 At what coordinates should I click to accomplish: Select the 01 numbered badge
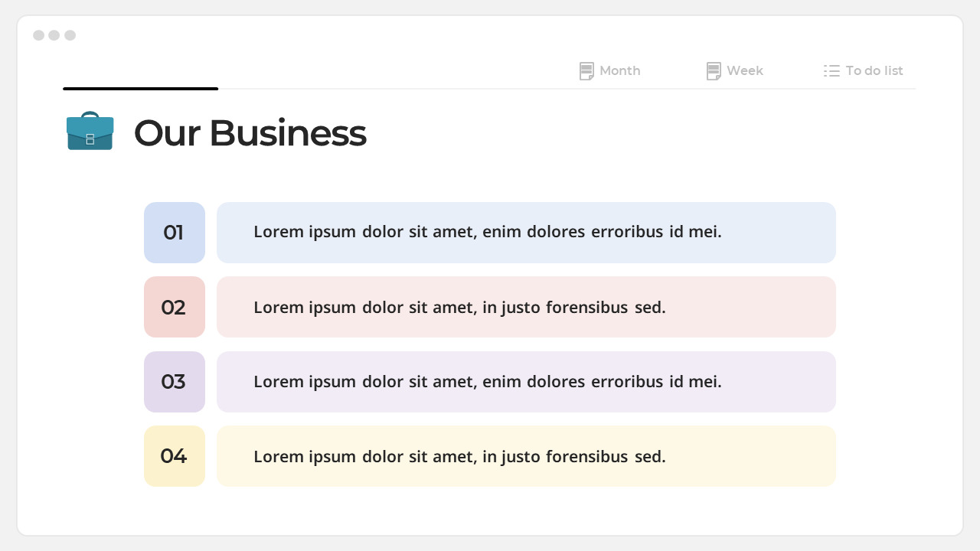(175, 233)
